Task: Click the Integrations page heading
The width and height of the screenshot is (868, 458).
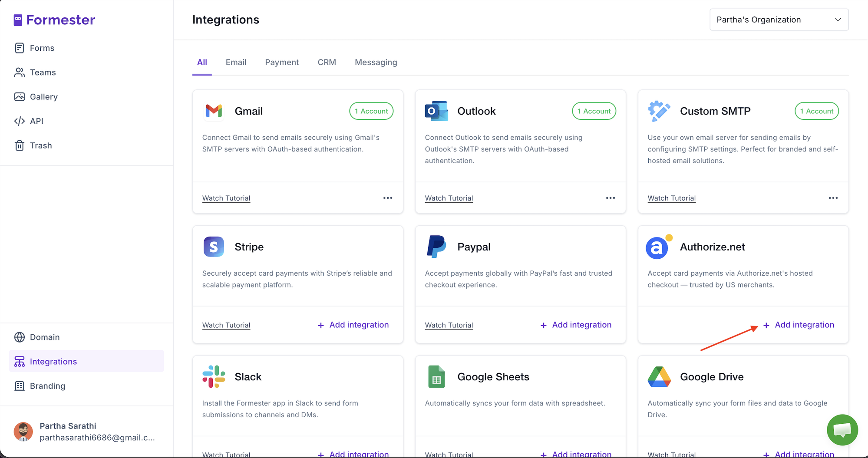Action: 226,20
